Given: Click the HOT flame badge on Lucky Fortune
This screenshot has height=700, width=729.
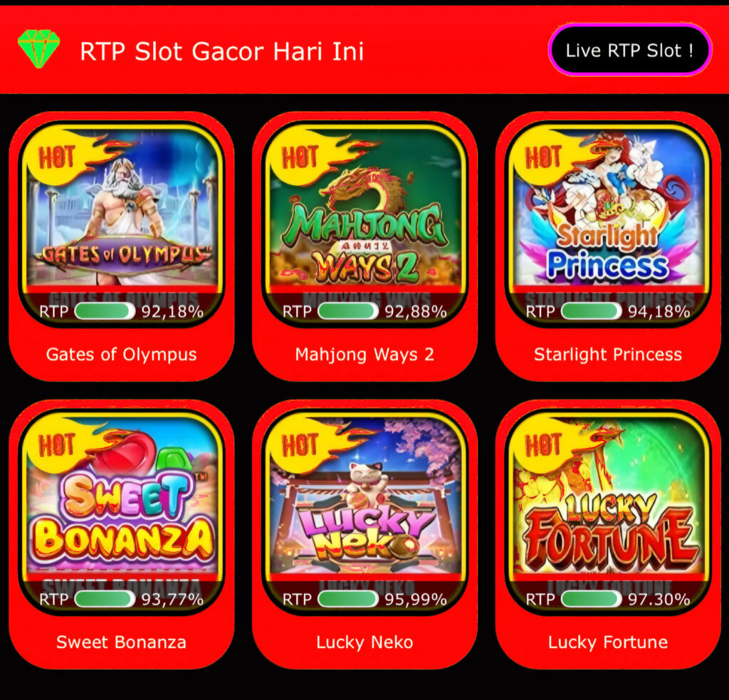Looking at the screenshot, I should (556, 446).
